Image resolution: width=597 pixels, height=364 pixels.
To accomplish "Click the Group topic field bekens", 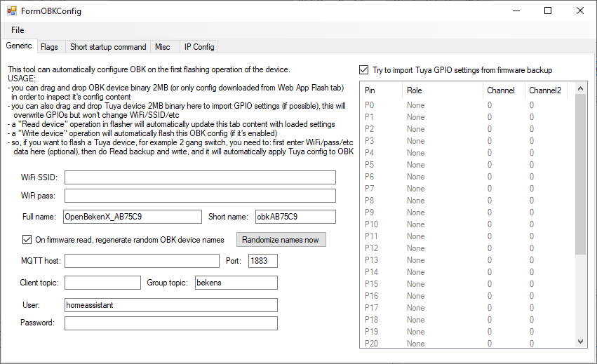I will click(236, 283).
